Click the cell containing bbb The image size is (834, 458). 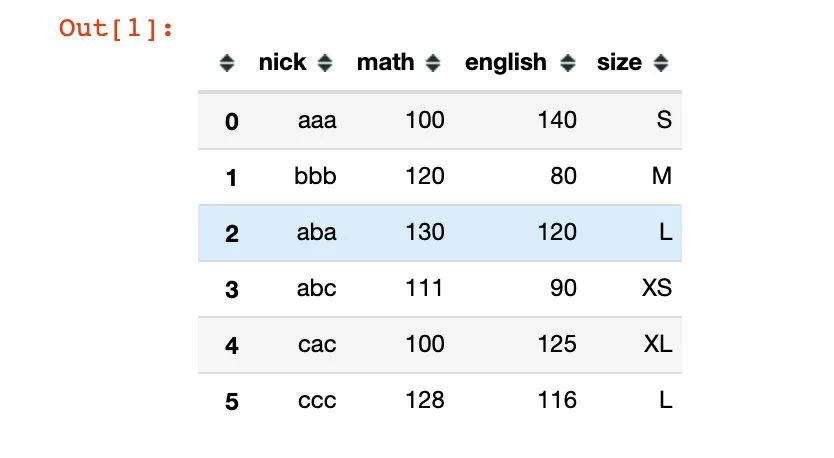[x=315, y=176]
